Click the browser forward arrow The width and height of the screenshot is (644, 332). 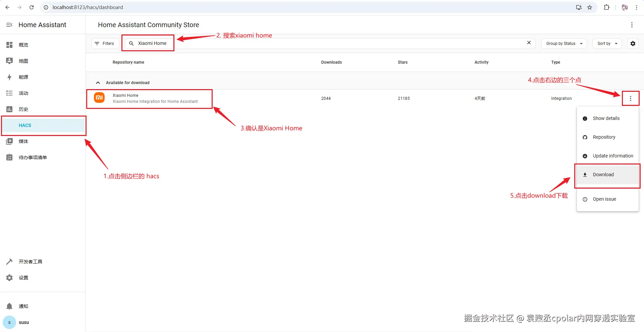point(19,7)
